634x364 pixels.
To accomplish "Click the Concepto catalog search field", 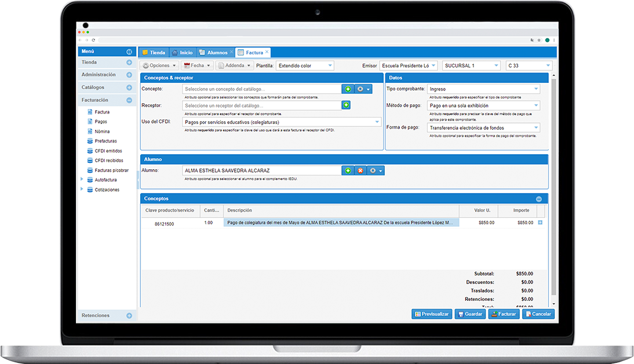I will click(261, 89).
